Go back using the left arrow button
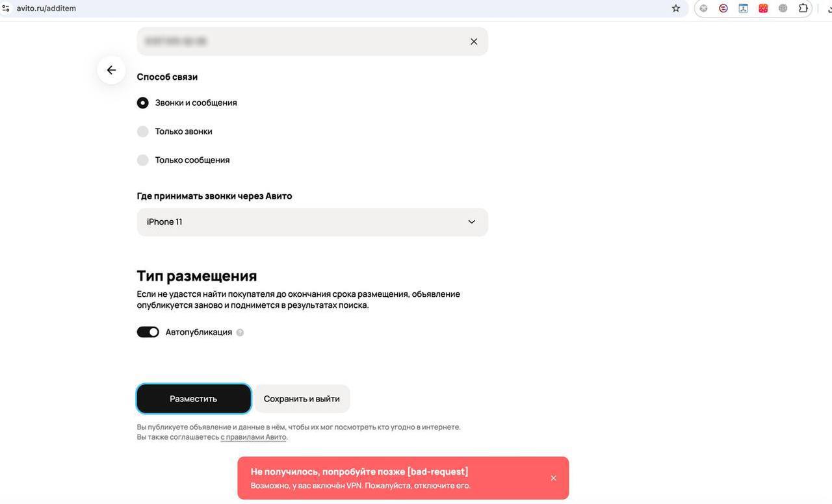This screenshot has width=832, height=504. tap(111, 70)
